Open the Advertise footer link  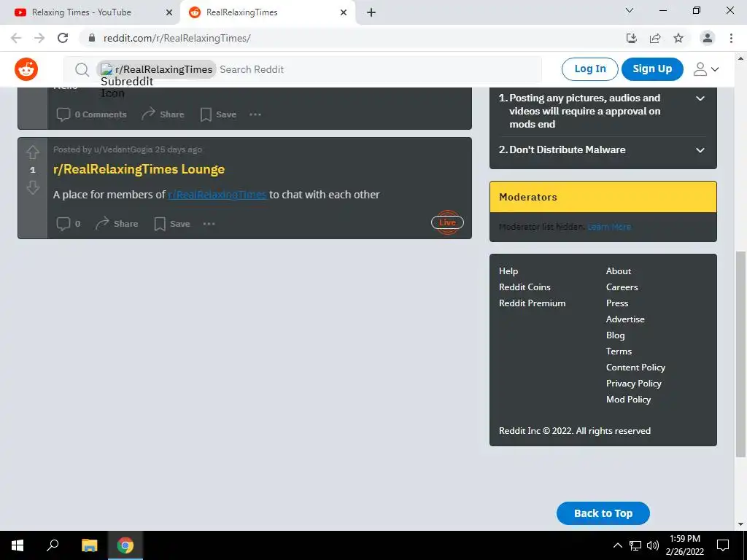625,319
